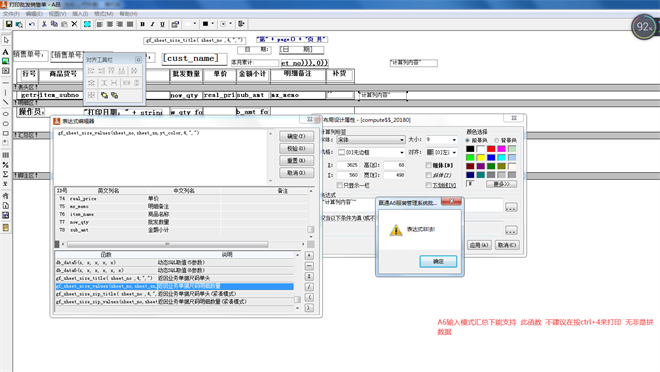660x372 pixels.
Task: Click the Cut scissors icon
Action: (44, 24)
